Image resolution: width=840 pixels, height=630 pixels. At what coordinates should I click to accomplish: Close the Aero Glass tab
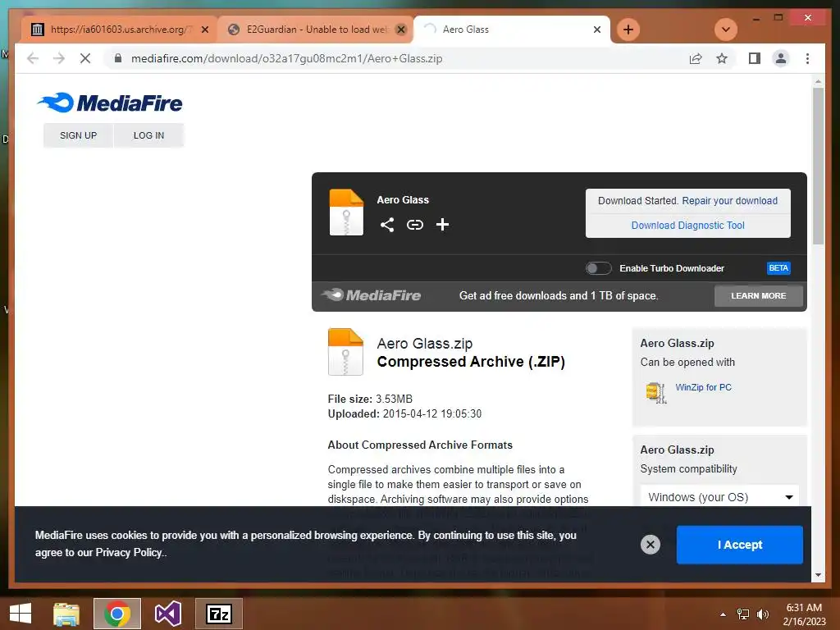point(597,30)
